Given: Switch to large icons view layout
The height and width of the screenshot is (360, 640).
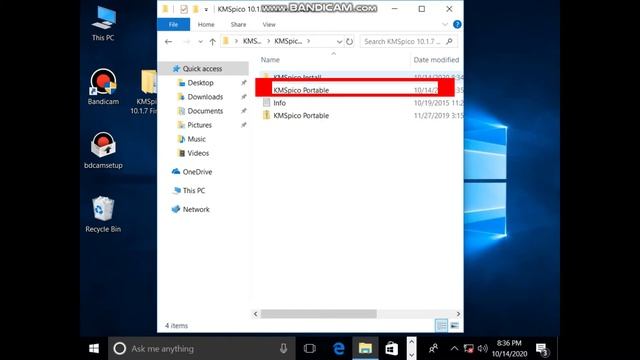Looking at the screenshot, I should [x=454, y=325].
